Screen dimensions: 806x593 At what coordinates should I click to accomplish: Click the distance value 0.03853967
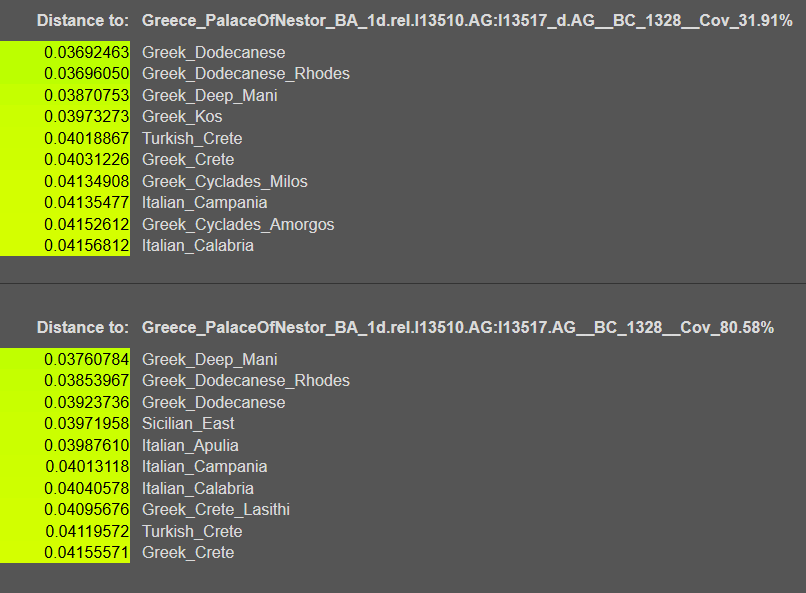86,381
